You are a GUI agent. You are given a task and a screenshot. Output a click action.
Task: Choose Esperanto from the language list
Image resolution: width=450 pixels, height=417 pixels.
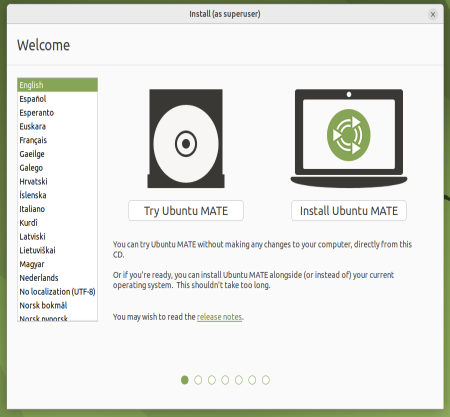(57, 113)
